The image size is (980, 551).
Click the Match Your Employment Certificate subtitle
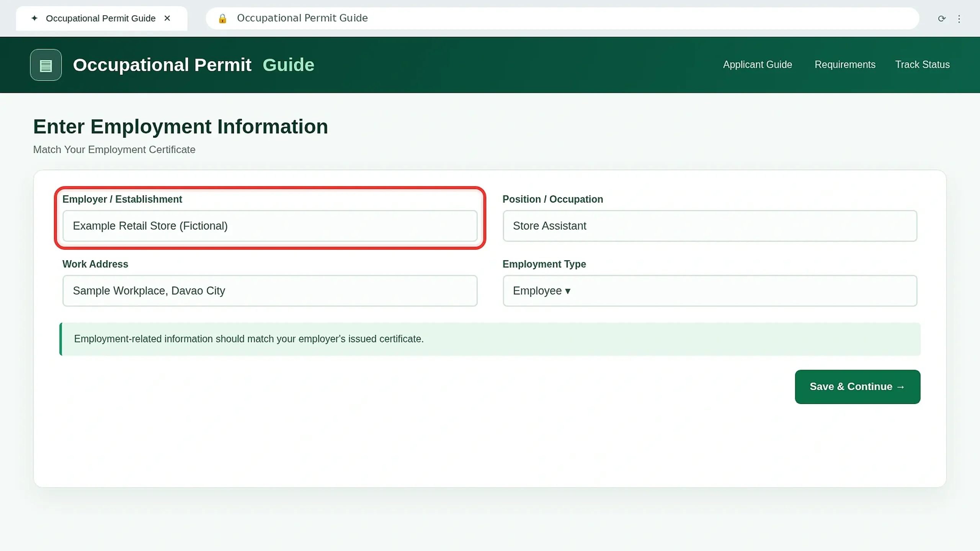114,150
